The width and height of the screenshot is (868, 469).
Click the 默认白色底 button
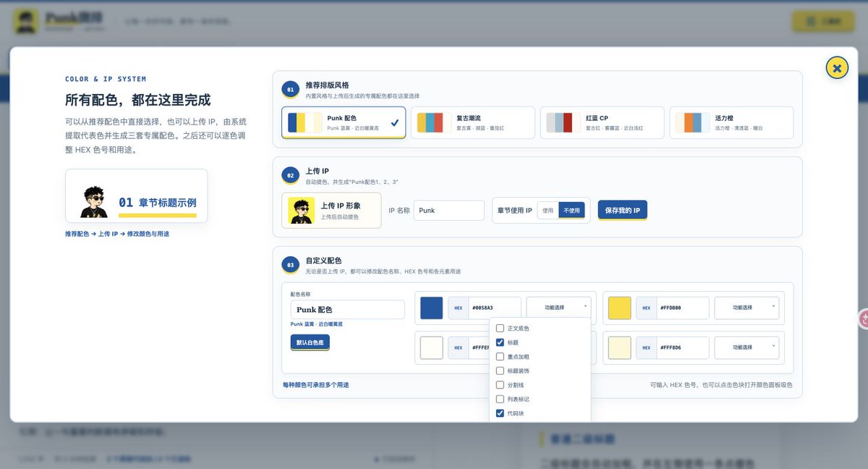(310, 342)
